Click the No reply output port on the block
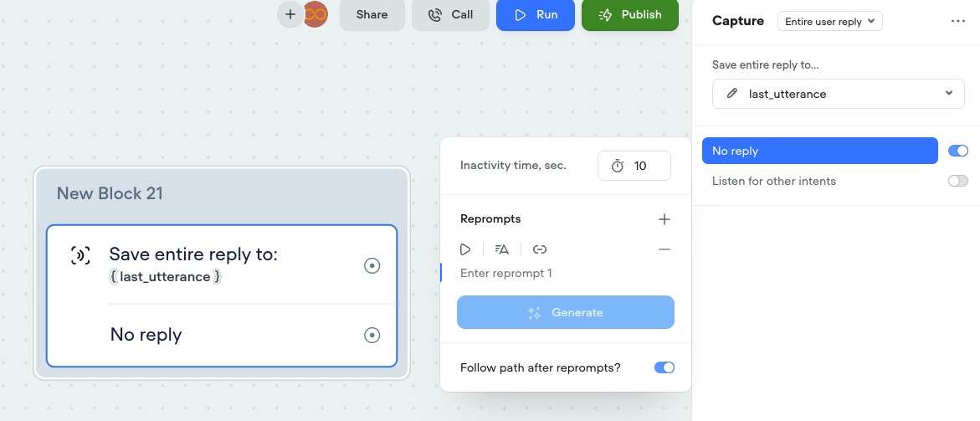Screen dimensions: 980x421 (x=372, y=335)
